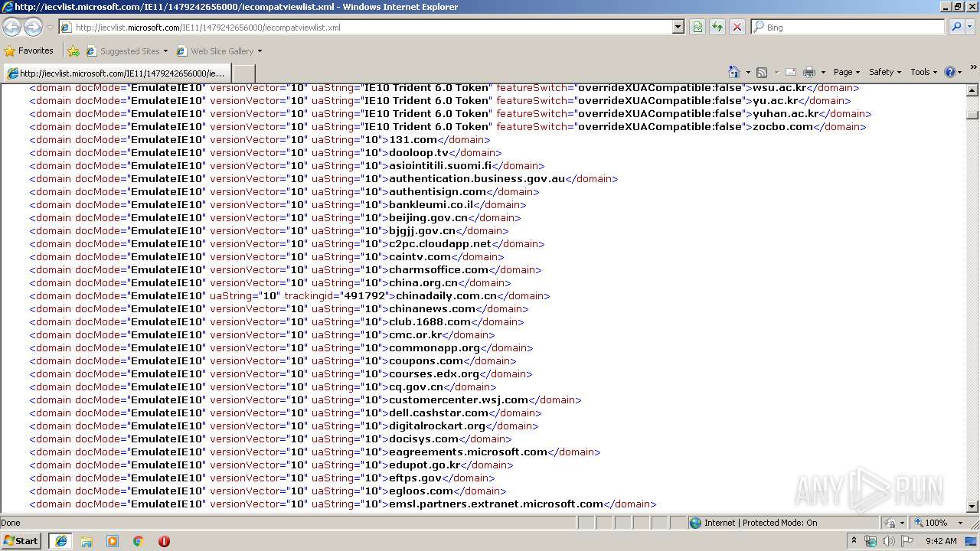Click the club.1688.com domain entry
The width and height of the screenshot is (980, 551).
pos(430,321)
